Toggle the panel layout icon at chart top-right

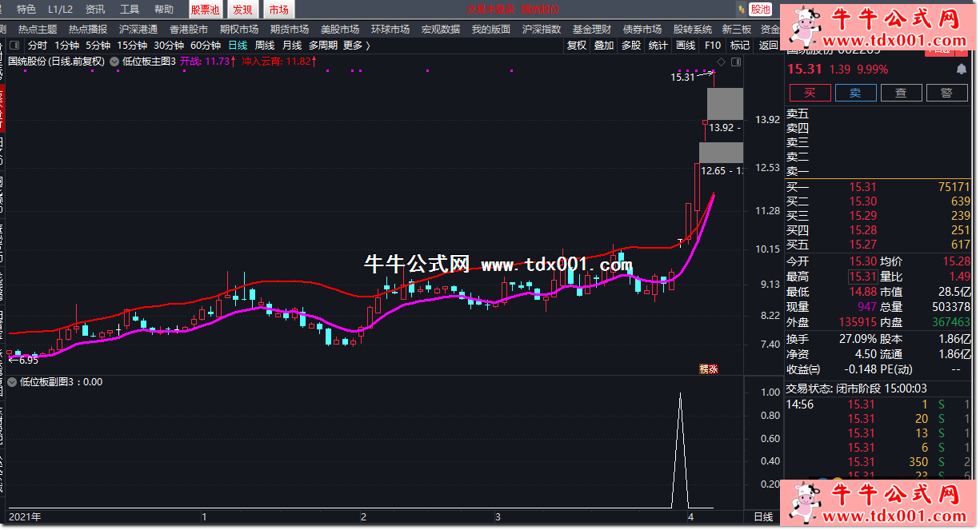[735, 62]
